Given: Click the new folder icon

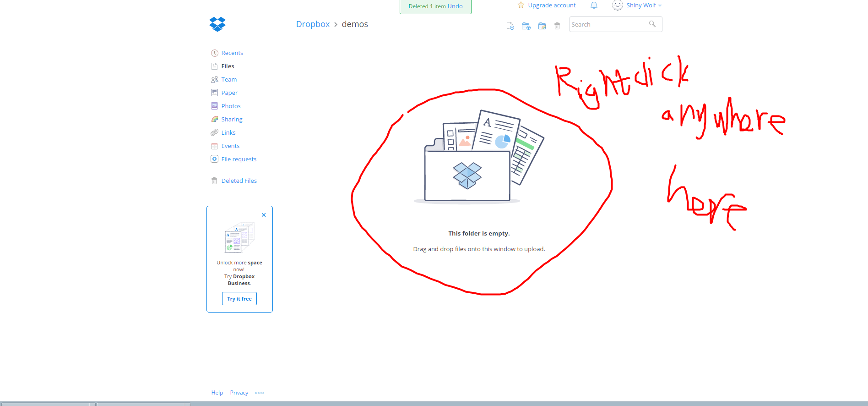Looking at the screenshot, I should pyautogui.click(x=526, y=26).
